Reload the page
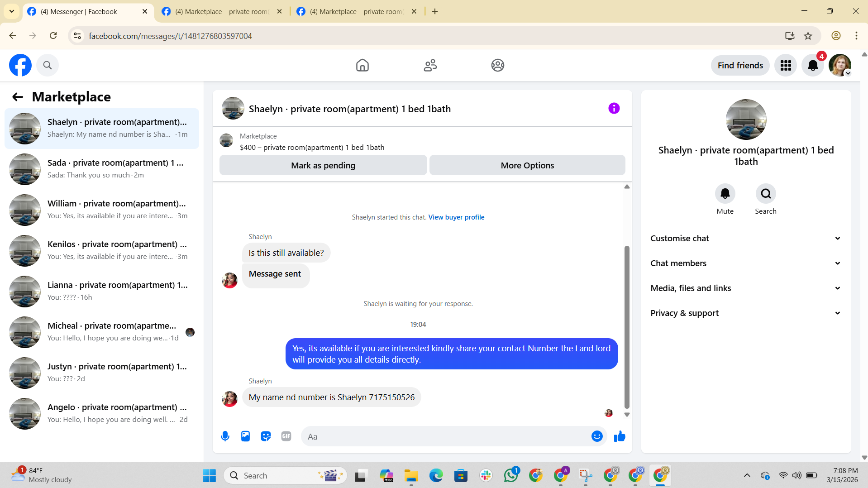868x488 pixels. pyautogui.click(x=53, y=36)
